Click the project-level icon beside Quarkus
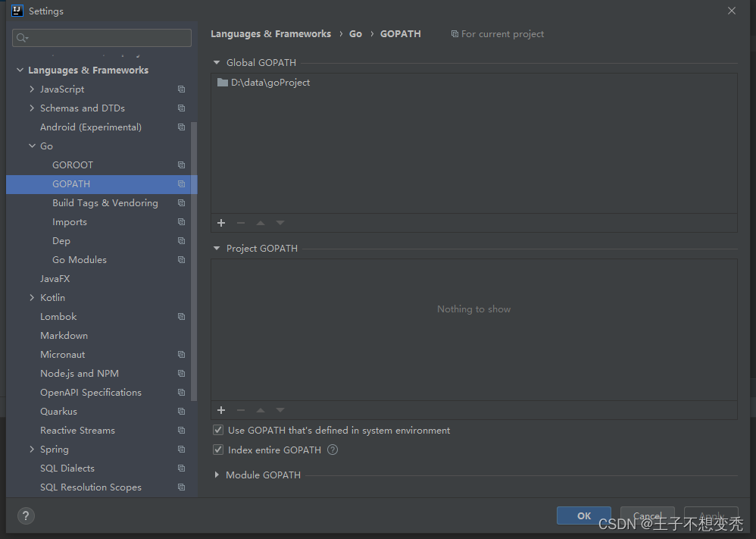 tap(181, 411)
